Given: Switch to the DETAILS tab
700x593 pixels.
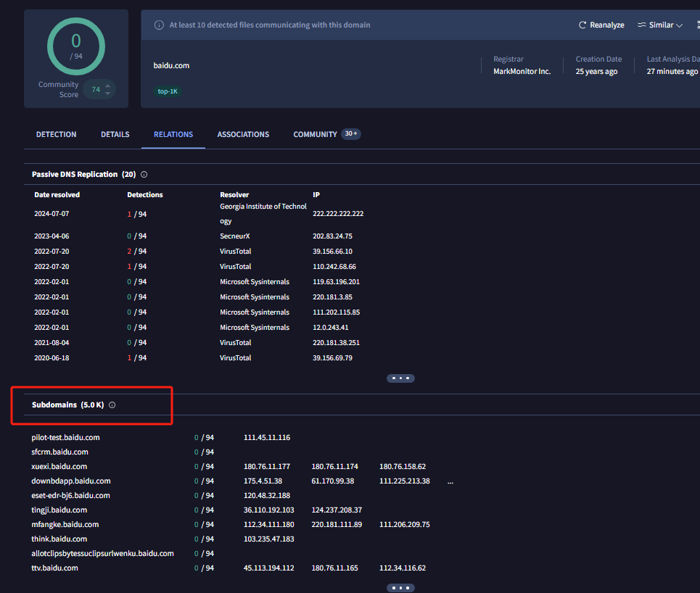Looking at the screenshot, I should click(115, 134).
